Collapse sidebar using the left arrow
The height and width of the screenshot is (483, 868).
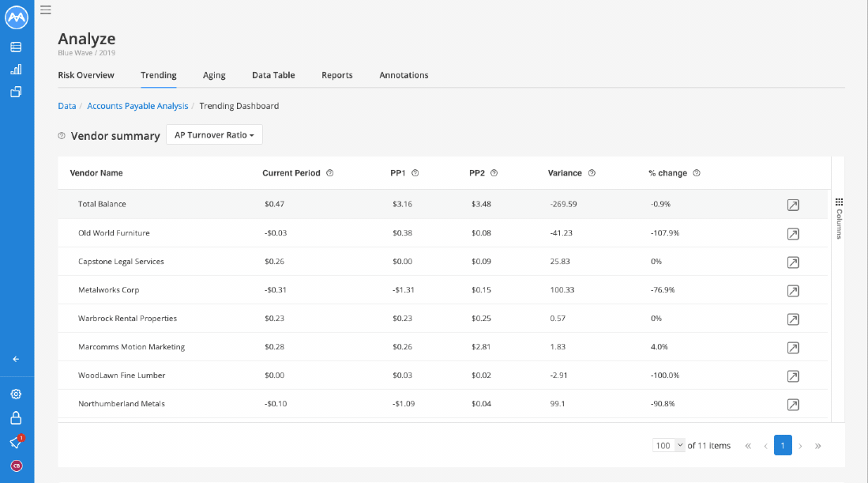pos(16,359)
